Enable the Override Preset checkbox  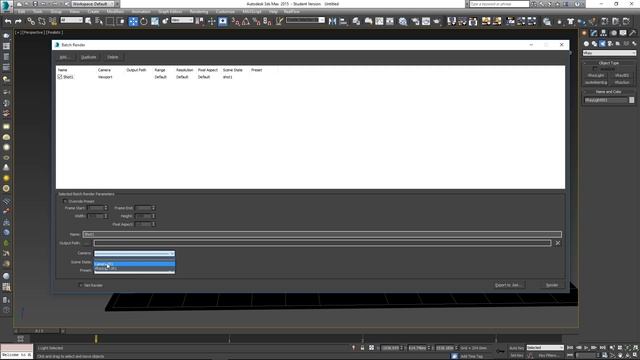65,201
